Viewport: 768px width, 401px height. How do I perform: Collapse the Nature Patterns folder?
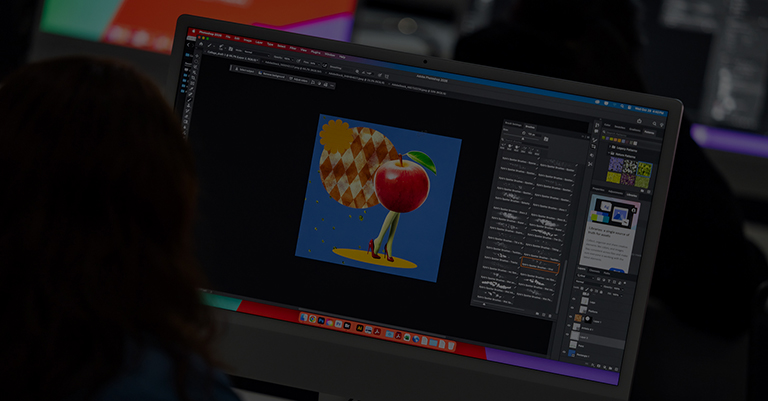click(609, 153)
